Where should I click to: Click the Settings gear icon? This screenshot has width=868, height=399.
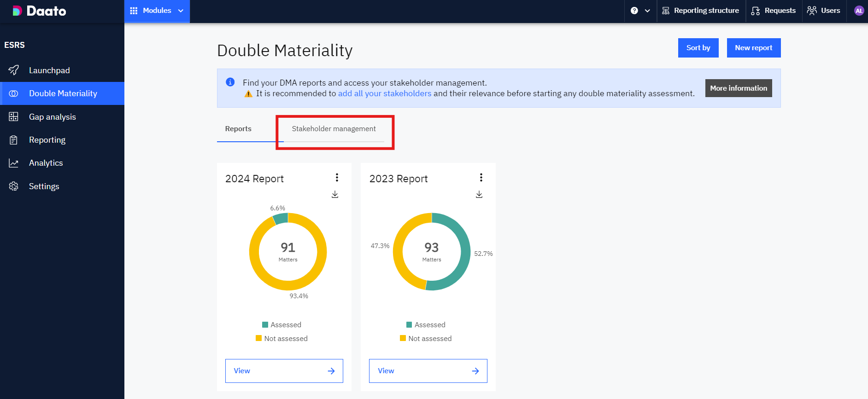click(x=14, y=186)
